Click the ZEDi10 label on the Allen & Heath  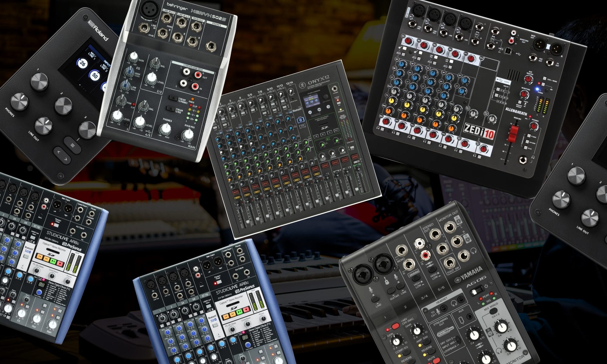[480, 131]
